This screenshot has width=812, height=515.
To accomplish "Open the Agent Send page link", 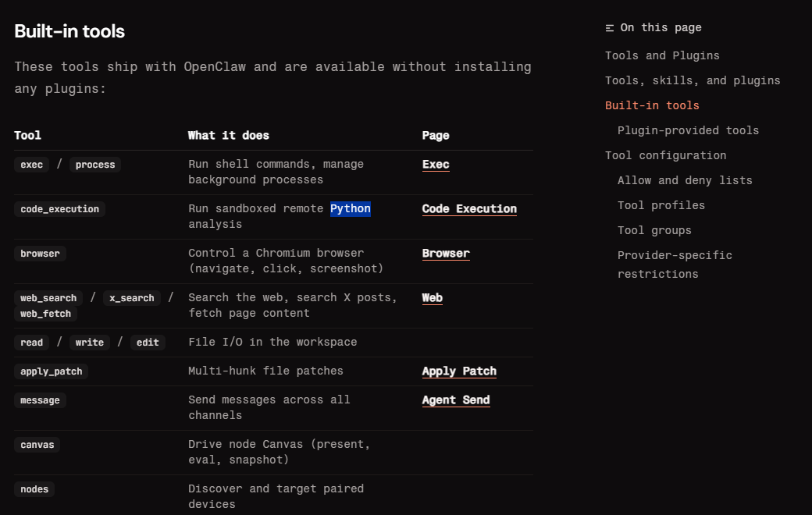I will coord(456,400).
